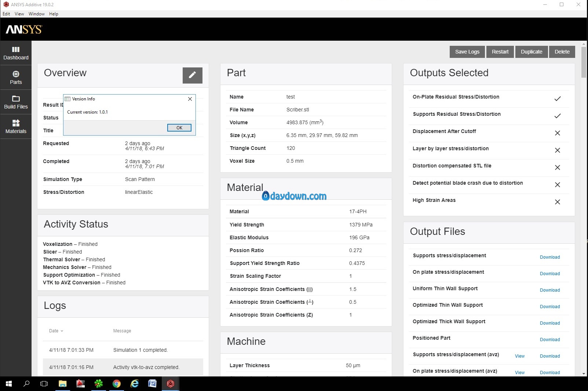Toggle Supports Residual Stress/Distortion checkmark
The image size is (588, 391).
[x=557, y=116]
